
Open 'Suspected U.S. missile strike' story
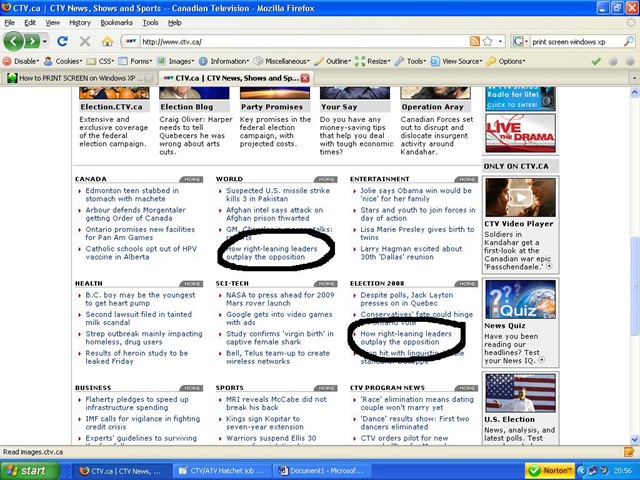[278, 195]
